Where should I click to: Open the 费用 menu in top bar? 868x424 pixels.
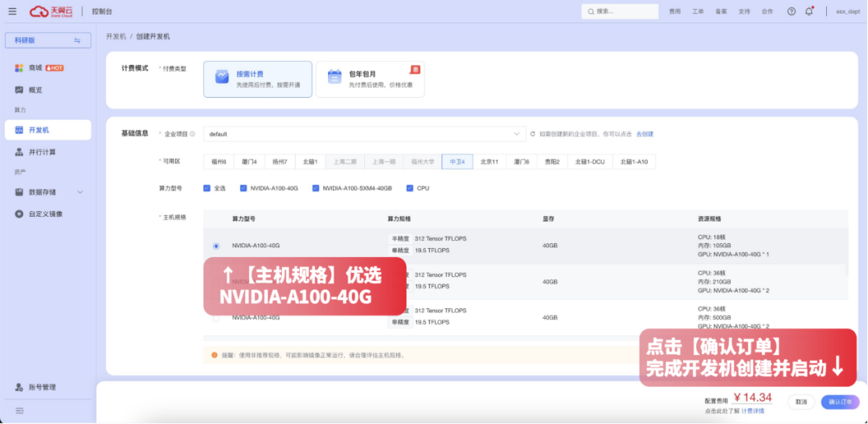[x=675, y=11]
